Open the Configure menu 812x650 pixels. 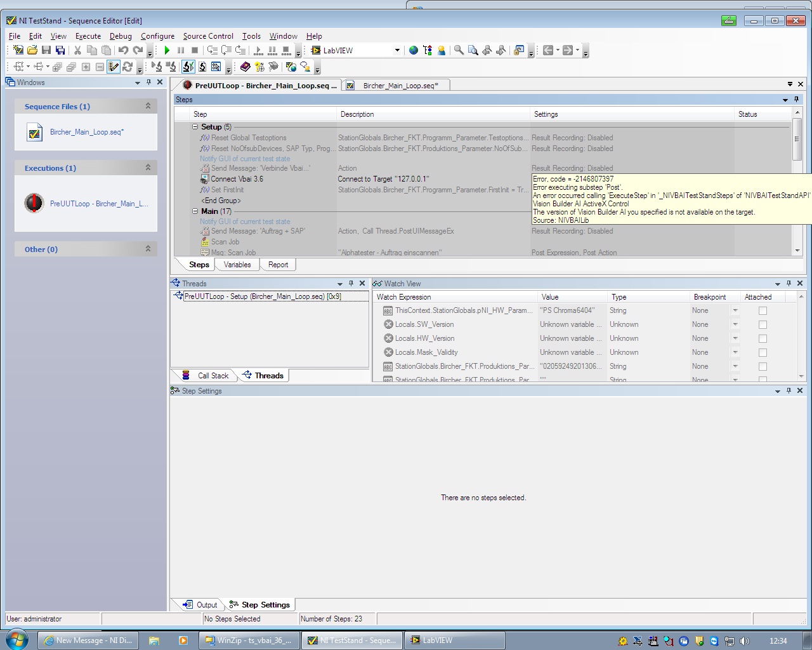(x=157, y=36)
